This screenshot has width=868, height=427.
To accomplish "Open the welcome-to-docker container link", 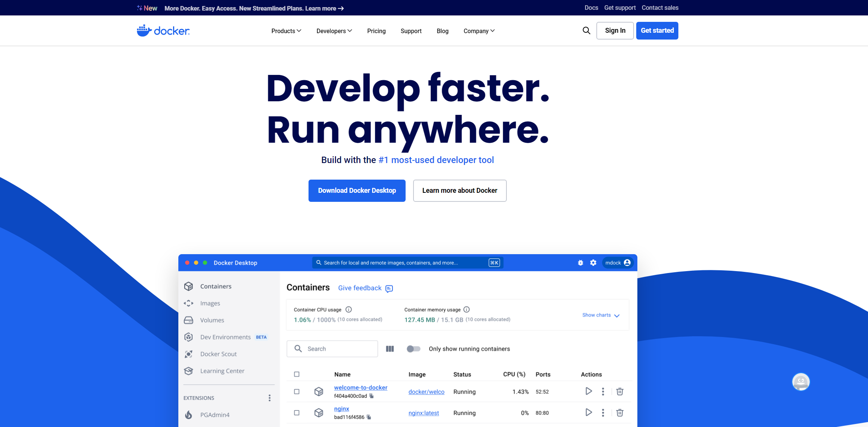I will (360, 387).
